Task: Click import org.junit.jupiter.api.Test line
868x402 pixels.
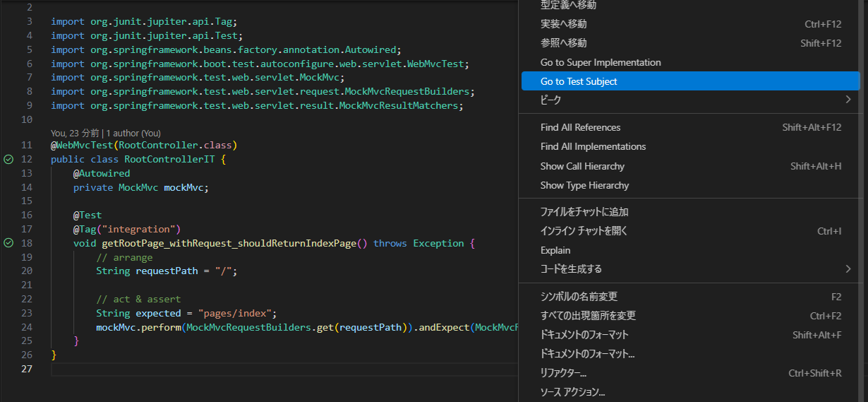Action: [x=147, y=35]
